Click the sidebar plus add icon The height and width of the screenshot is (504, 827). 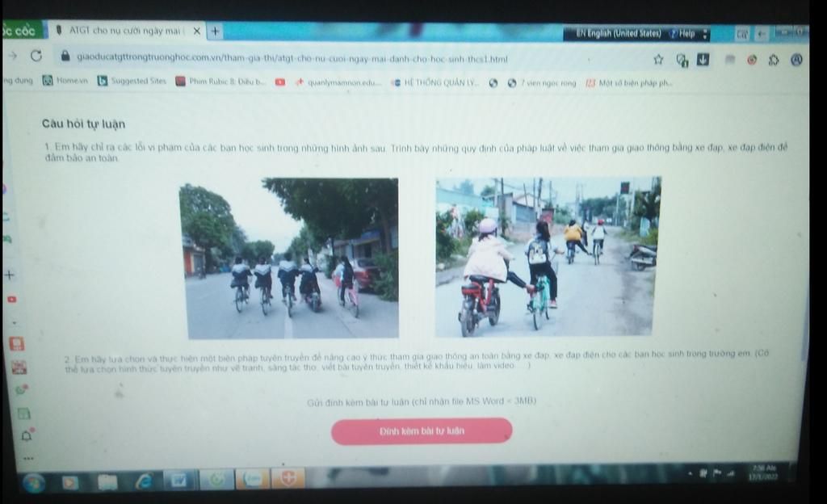tap(10, 275)
